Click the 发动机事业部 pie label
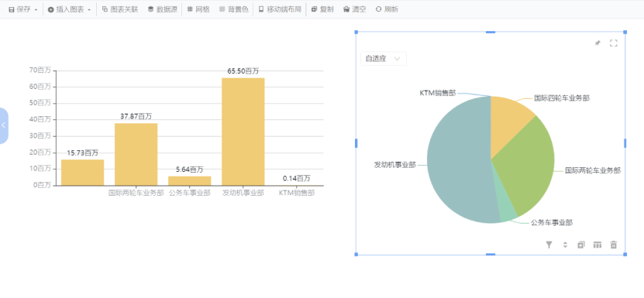 pyautogui.click(x=394, y=165)
